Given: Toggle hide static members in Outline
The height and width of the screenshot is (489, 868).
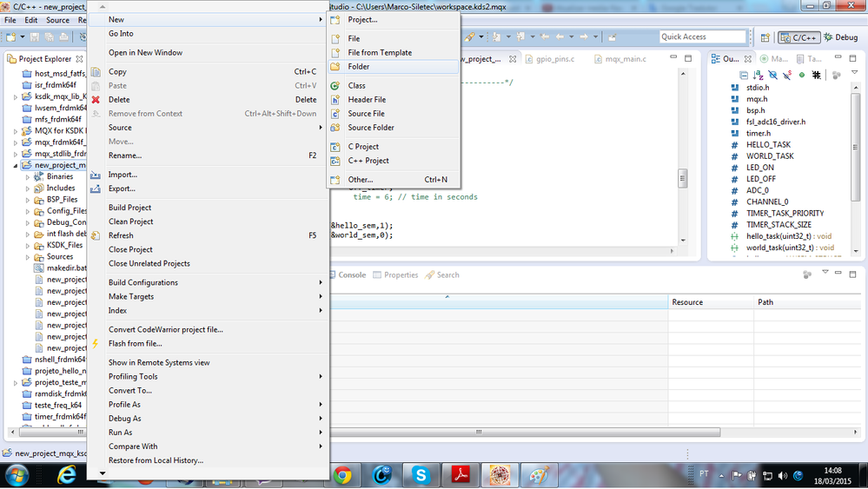Looking at the screenshot, I should tap(787, 76).
